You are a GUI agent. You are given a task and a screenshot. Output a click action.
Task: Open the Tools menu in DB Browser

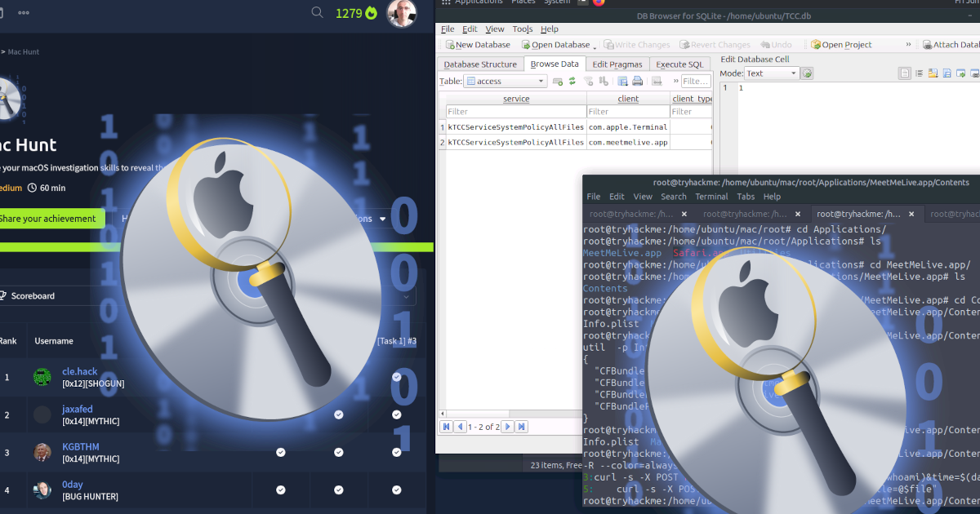[522, 29]
